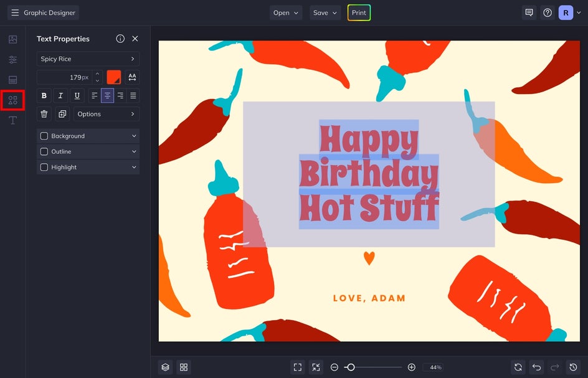Select the Text tool in sidebar
This screenshot has height=378, width=588.
pyautogui.click(x=12, y=120)
